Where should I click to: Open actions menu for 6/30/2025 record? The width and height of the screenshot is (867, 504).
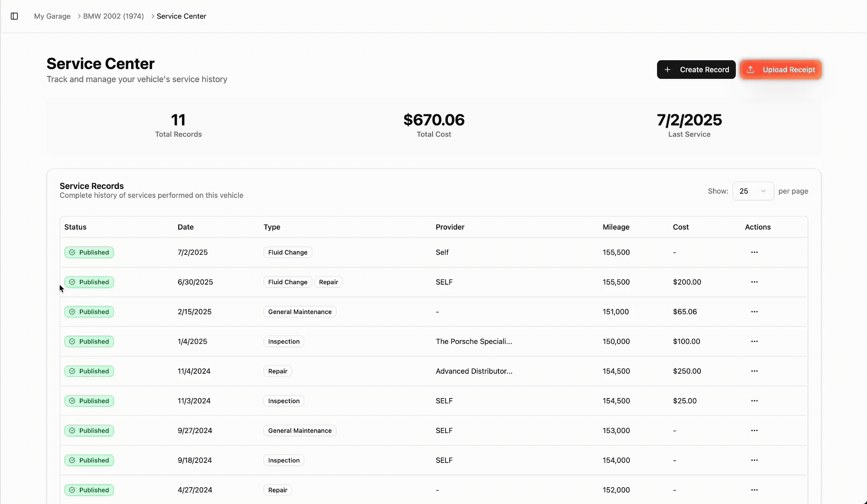754,282
